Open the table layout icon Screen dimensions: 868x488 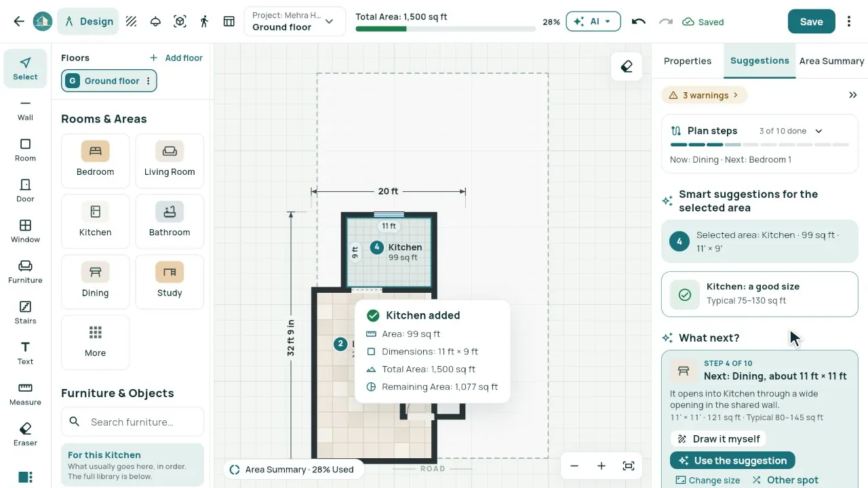click(x=229, y=22)
